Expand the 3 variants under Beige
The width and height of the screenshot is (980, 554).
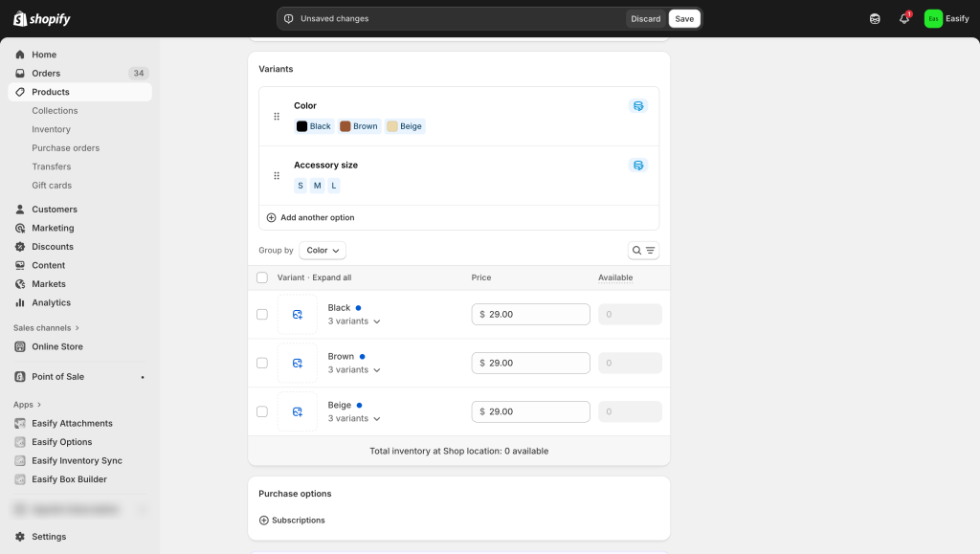(354, 419)
